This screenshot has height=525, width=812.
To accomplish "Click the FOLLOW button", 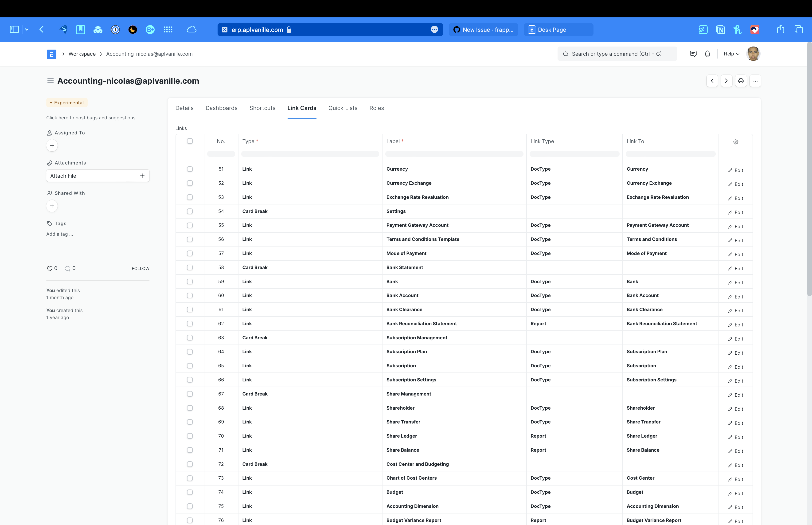I will point(141,268).
